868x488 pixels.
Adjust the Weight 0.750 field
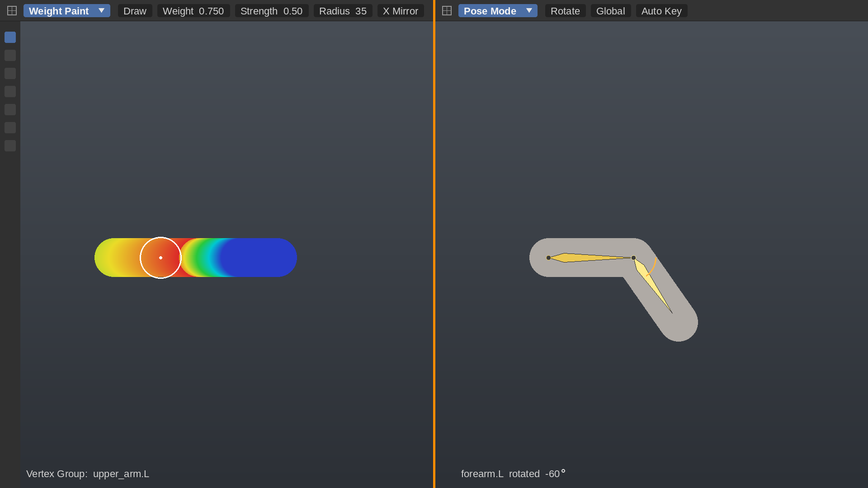pyautogui.click(x=193, y=11)
